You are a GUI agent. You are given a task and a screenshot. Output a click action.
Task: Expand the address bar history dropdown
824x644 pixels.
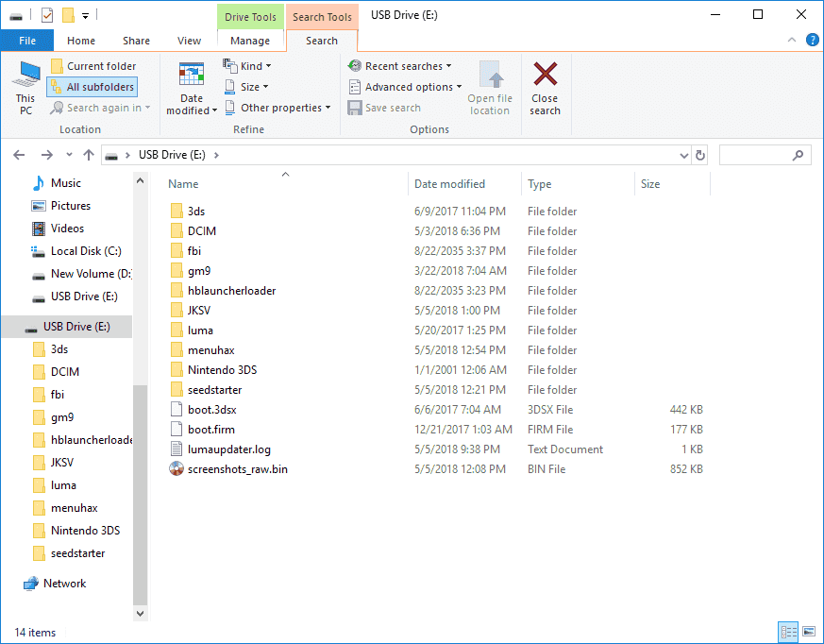coord(683,156)
